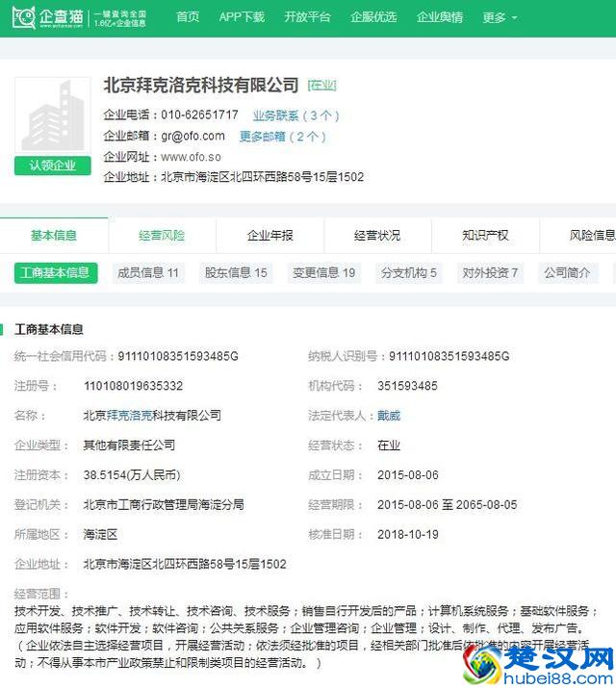Click the 在业 status tag by the title
Screen dimensions: 616x688
(322, 85)
